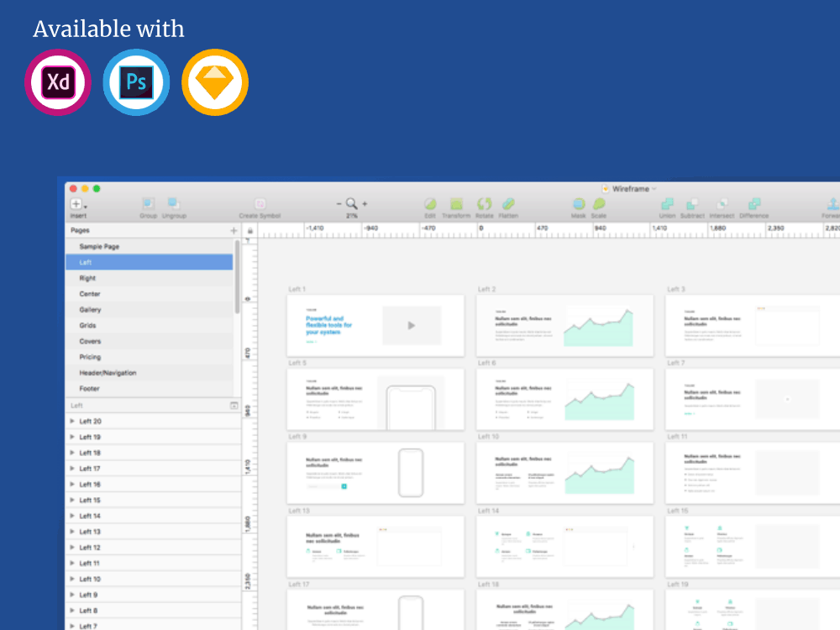Zoom out using the minus button
Image resolution: width=840 pixels, height=630 pixels.
[x=339, y=203]
